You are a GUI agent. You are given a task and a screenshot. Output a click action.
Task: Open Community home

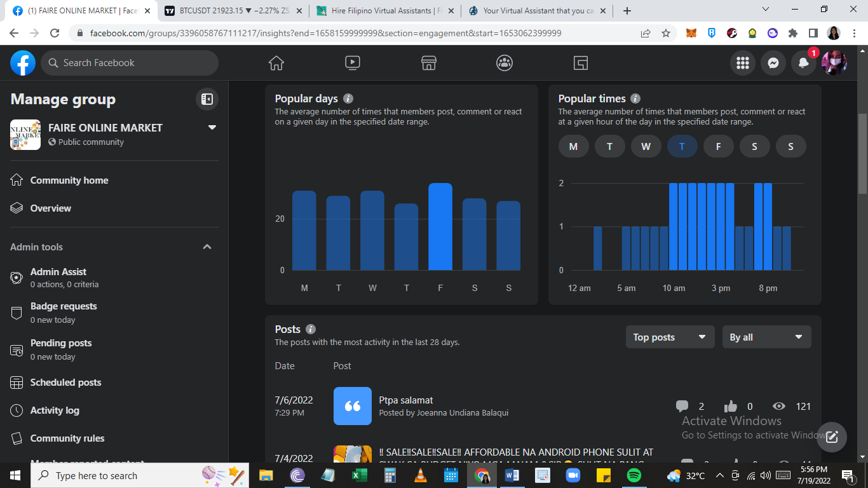pyautogui.click(x=114, y=180)
